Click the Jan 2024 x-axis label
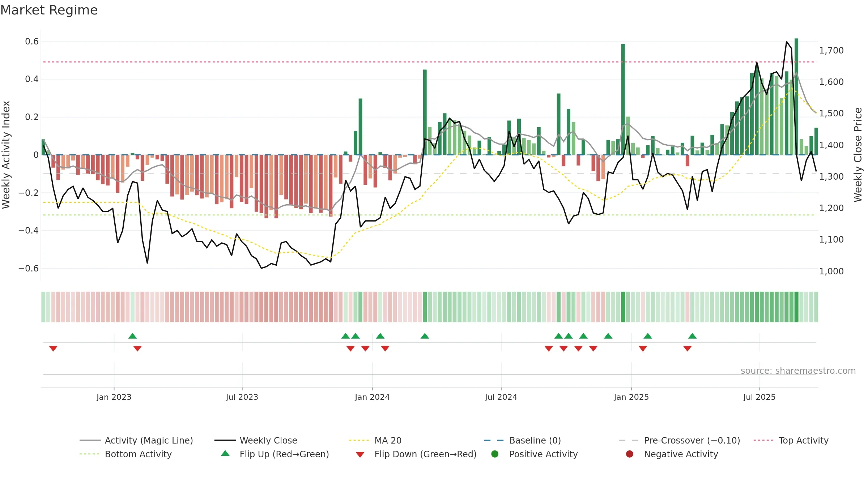The image size is (868, 488). tap(372, 397)
